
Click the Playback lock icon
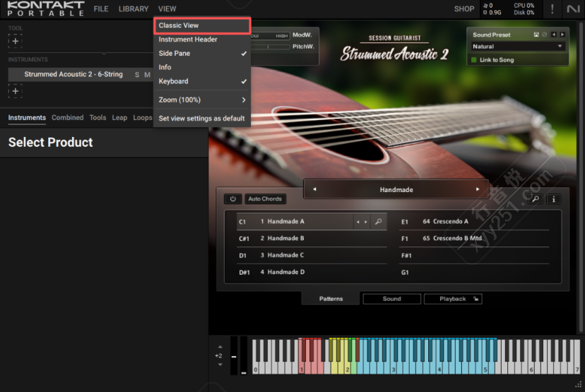point(475,299)
